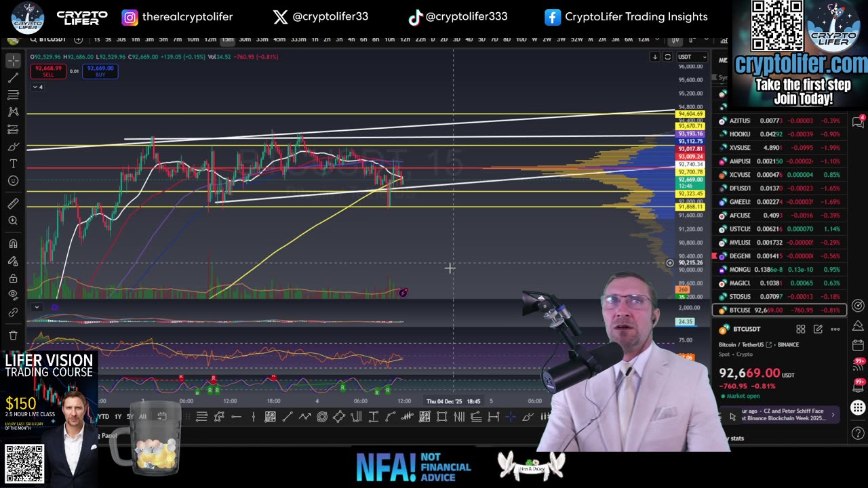Open the USDT currency dropdown
This screenshot has height=488, width=868.
pos(691,57)
